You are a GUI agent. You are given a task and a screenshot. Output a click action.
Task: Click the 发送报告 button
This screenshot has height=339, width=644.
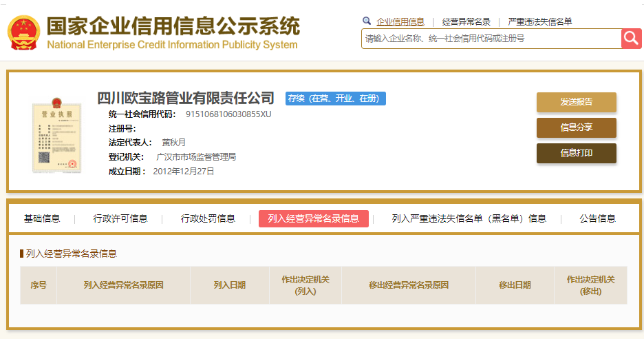click(x=577, y=102)
